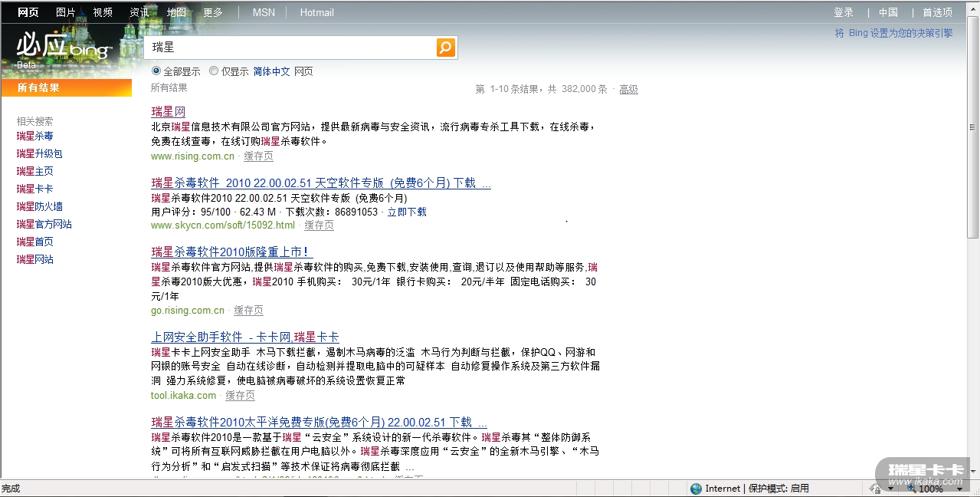Click related search 瑞星首页
This screenshot has height=497, width=980.
[35, 242]
